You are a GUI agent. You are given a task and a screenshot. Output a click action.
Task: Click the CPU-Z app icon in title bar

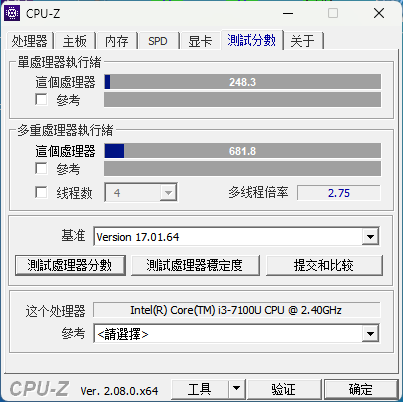click(x=12, y=14)
